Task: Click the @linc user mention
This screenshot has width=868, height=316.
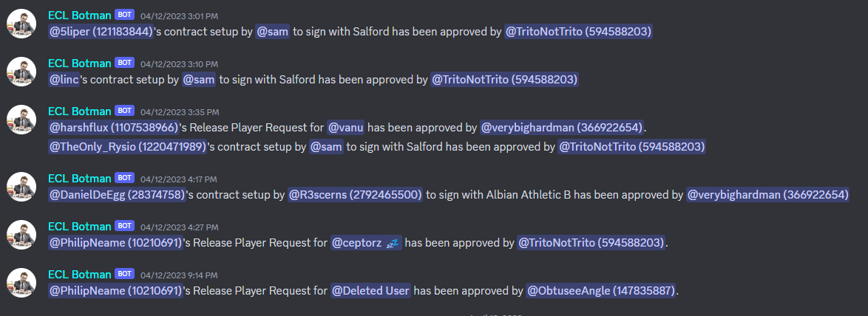Action: point(65,80)
